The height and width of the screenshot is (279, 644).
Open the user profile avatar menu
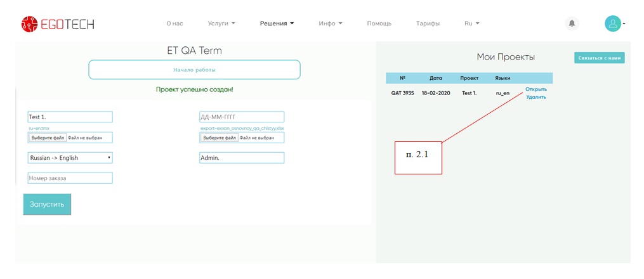(613, 23)
